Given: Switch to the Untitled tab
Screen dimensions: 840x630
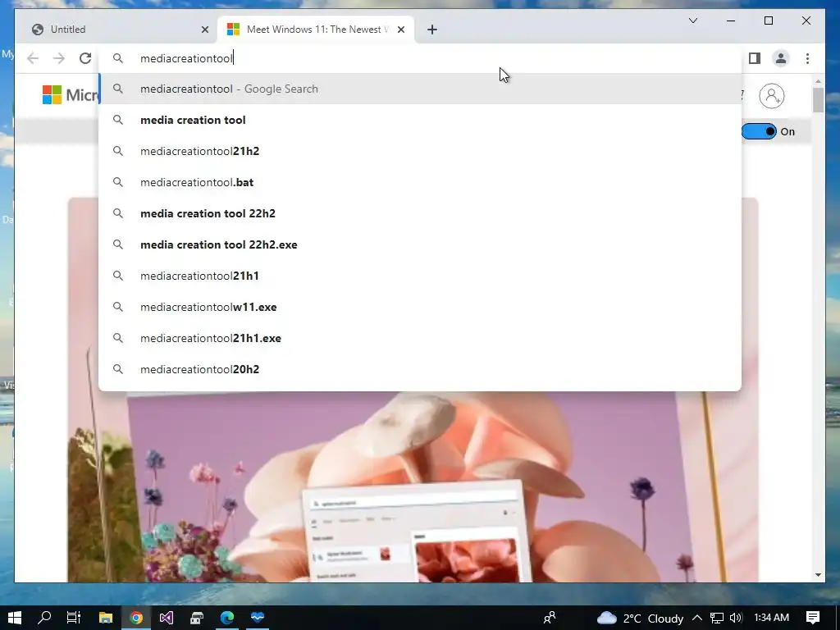Looking at the screenshot, I should tap(116, 30).
